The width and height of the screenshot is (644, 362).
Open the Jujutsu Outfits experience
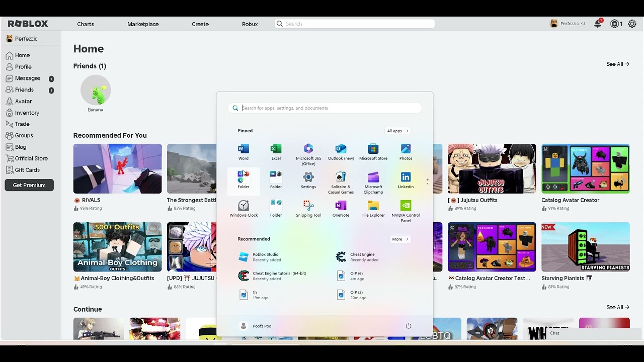492,168
